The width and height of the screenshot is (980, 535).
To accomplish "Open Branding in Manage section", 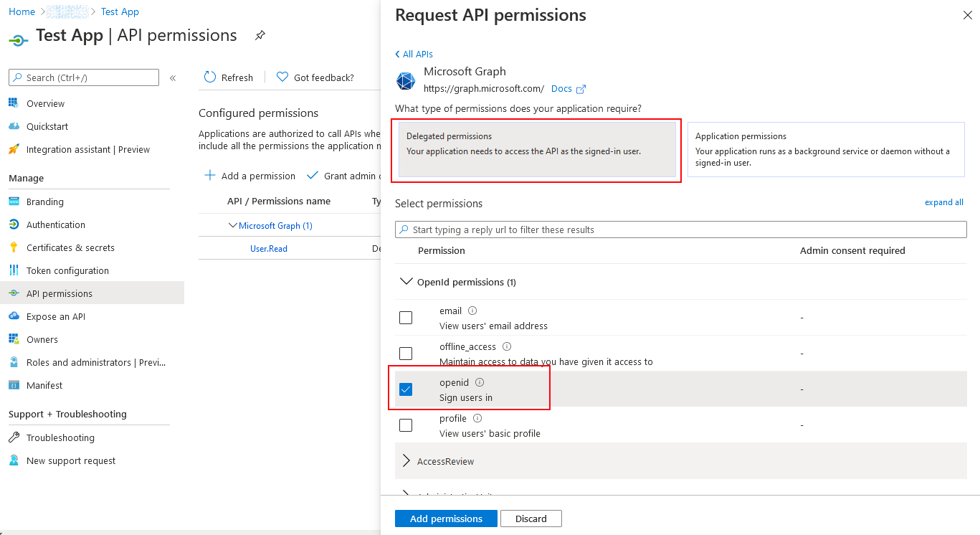I will tap(45, 202).
